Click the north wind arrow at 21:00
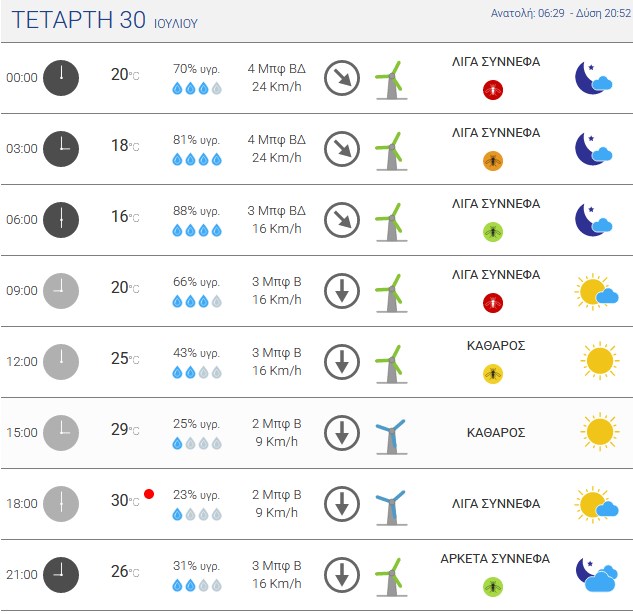The height and width of the screenshot is (614, 633). pos(342,575)
